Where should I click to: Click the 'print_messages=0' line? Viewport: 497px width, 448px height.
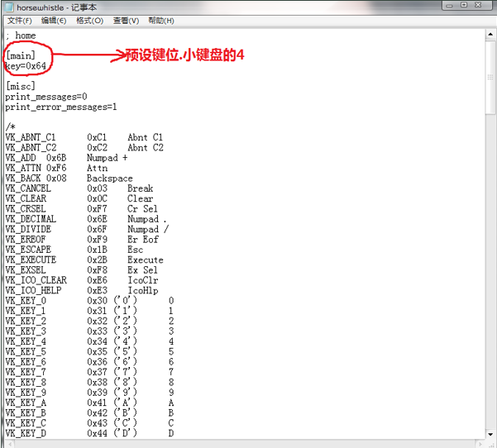pos(46,97)
